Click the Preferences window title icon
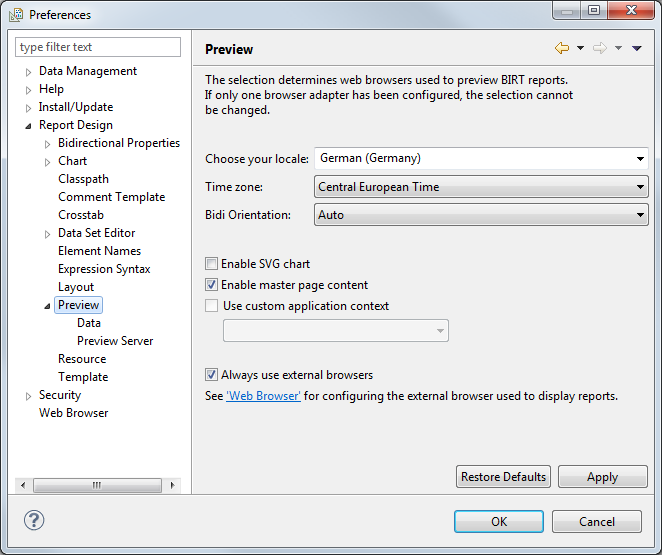The height and width of the screenshot is (555, 662). click(16, 14)
